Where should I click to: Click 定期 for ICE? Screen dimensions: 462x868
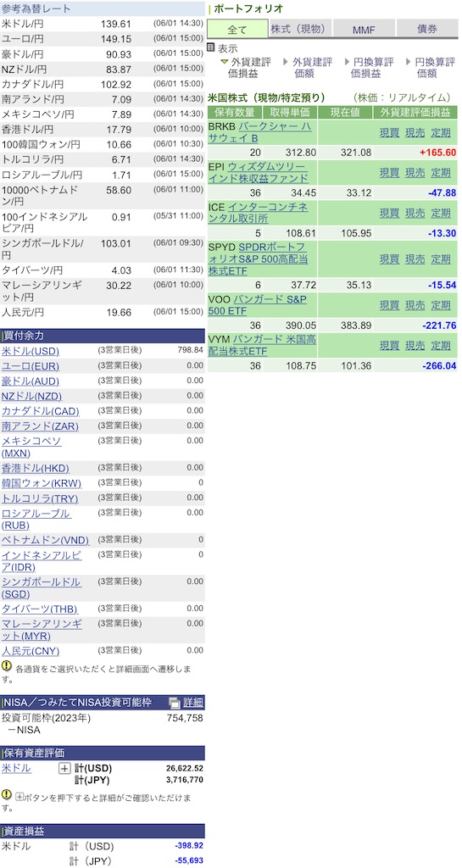pyautogui.click(x=441, y=213)
